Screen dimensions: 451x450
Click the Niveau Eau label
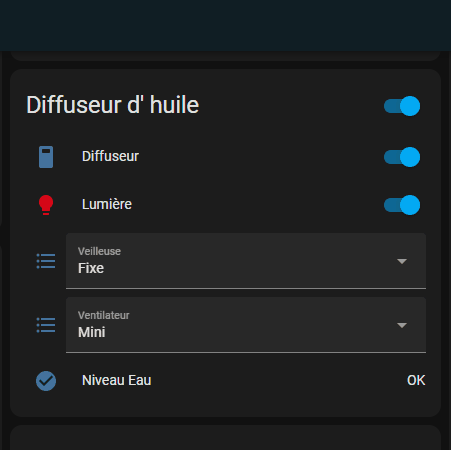click(x=117, y=380)
